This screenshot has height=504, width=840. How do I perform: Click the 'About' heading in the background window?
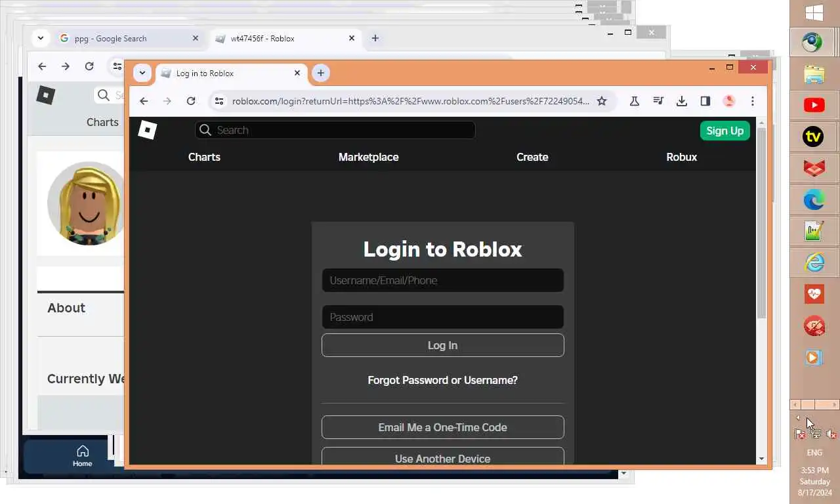(66, 308)
